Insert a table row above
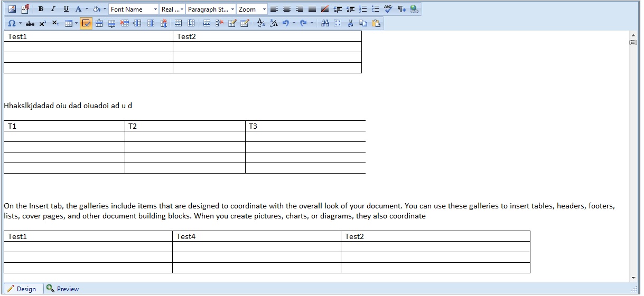 point(99,23)
